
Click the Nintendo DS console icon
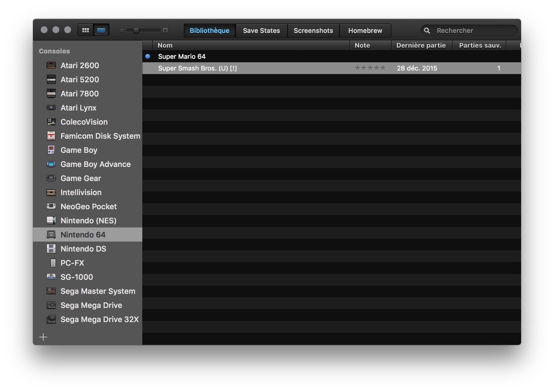pos(51,249)
